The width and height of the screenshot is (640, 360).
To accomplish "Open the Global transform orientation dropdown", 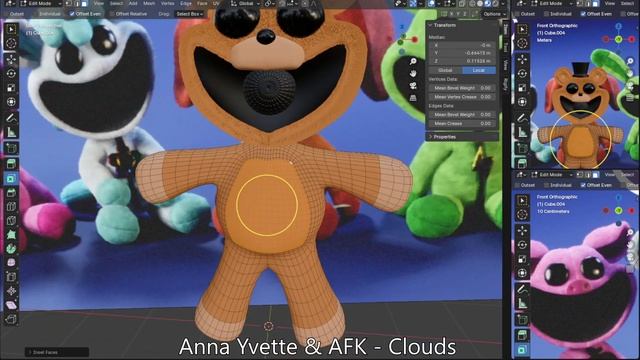I will [246, 4].
